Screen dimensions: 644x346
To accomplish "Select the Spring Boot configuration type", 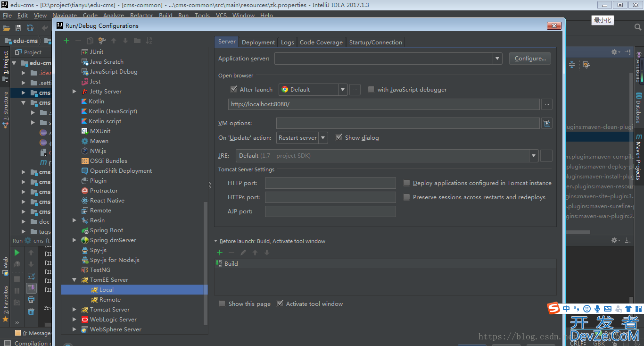I will coord(107,230).
